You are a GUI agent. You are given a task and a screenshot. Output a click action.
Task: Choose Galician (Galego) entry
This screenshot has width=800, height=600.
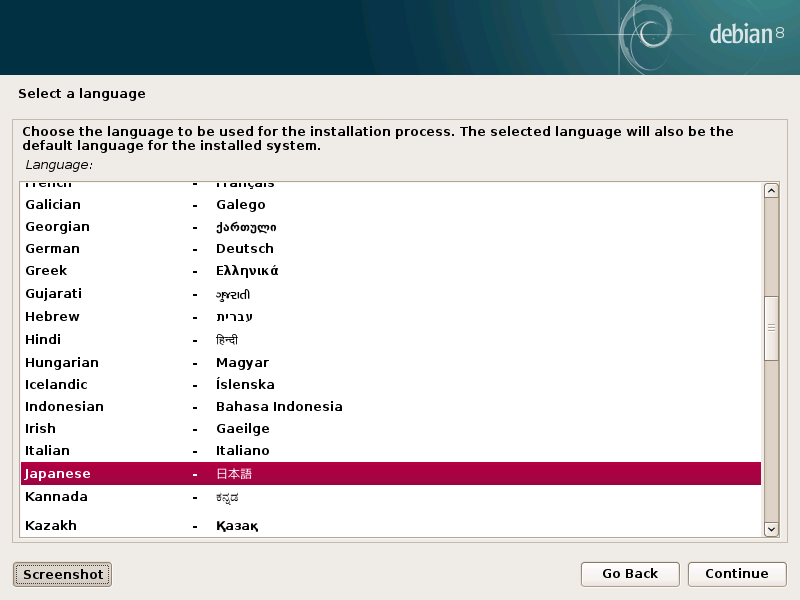point(53,205)
